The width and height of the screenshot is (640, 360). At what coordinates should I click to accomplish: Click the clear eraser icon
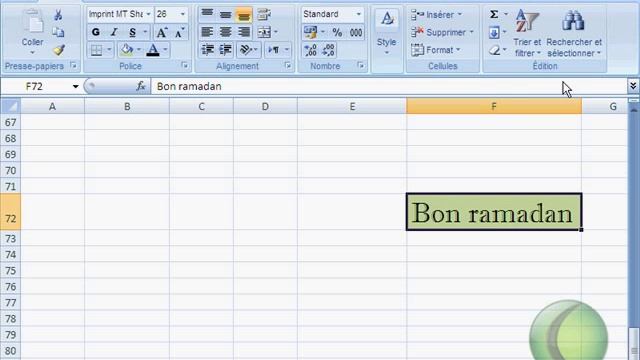point(494,50)
